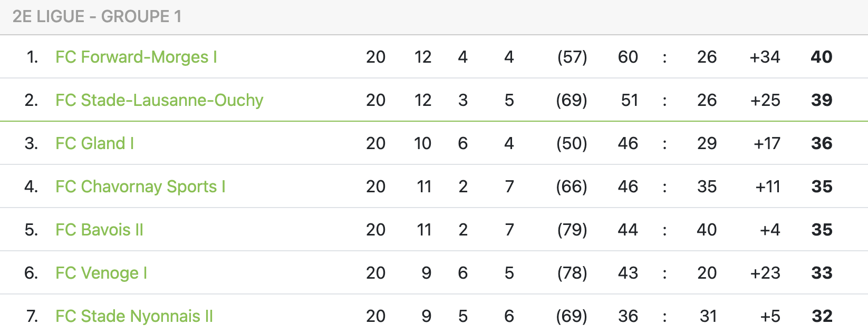Click the 32 points total for Stade Nyonnais
Viewport: 868px width, 334px height.
pyautogui.click(x=822, y=316)
